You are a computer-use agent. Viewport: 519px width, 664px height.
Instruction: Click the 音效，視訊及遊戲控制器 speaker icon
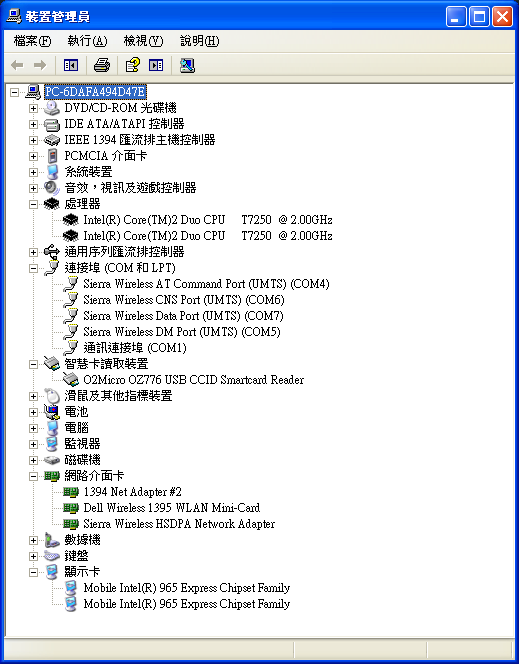52,188
